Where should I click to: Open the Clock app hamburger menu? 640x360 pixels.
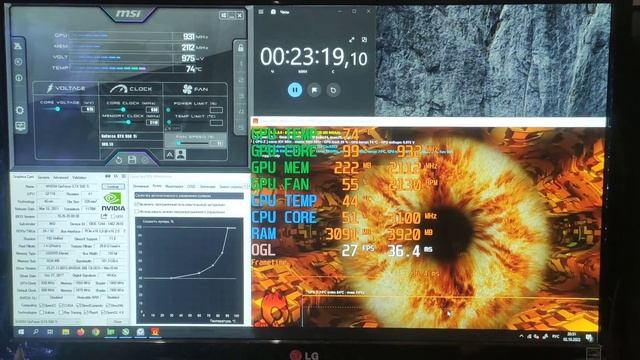(261, 12)
